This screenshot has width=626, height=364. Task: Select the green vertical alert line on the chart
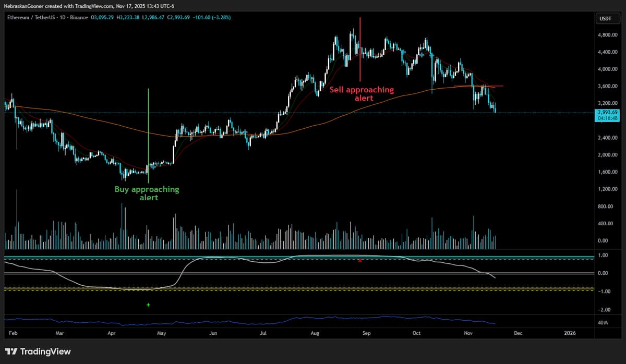coord(148,136)
